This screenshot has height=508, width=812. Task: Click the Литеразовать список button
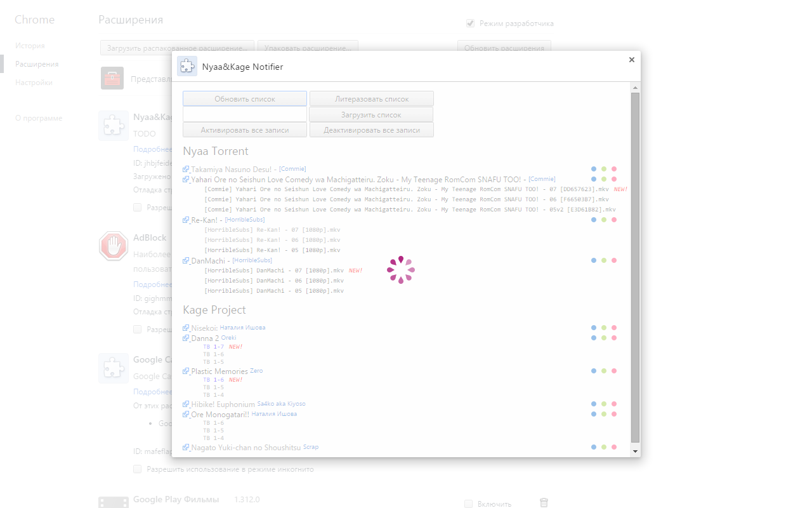pos(372,98)
